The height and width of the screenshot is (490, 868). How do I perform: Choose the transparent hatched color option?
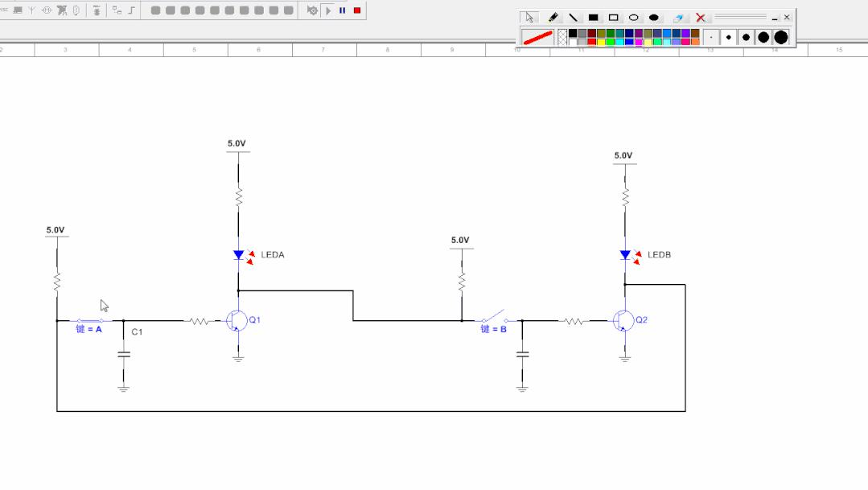pyautogui.click(x=562, y=37)
